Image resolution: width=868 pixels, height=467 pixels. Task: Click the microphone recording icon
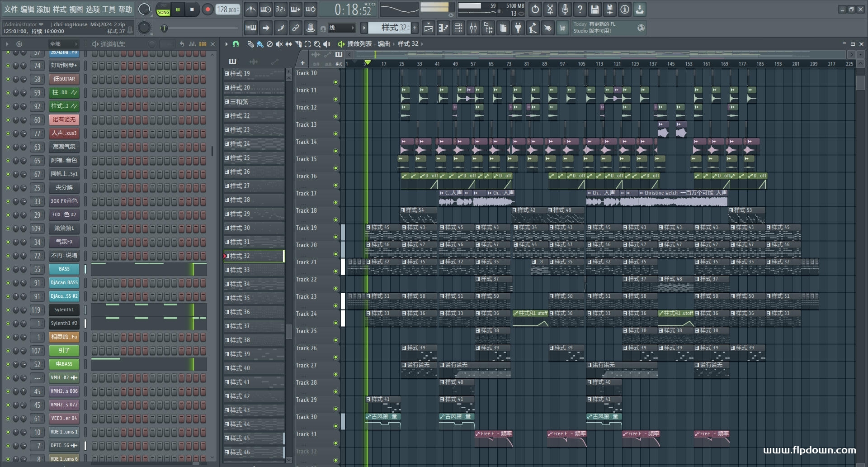tap(565, 9)
